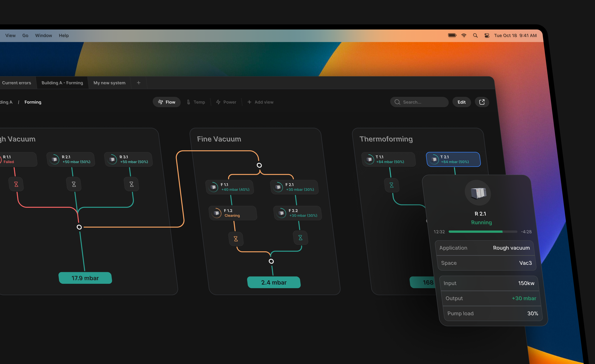Image resolution: width=595 pixels, height=364 pixels.
Task: Select the Flow view icon
Action: 160,102
